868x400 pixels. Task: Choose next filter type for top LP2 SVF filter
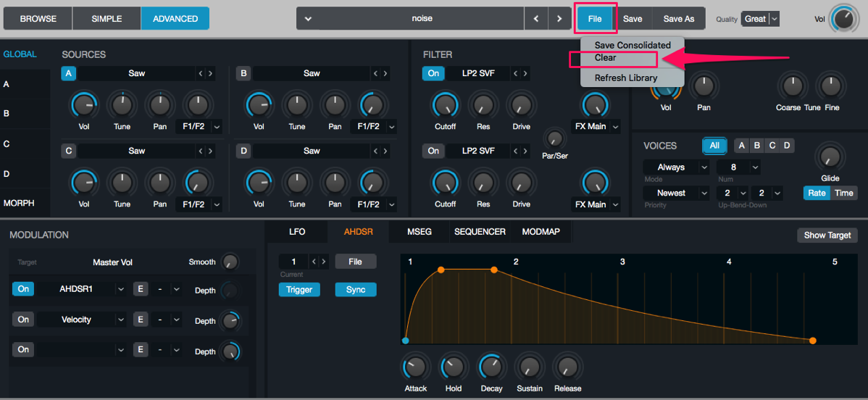click(525, 73)
